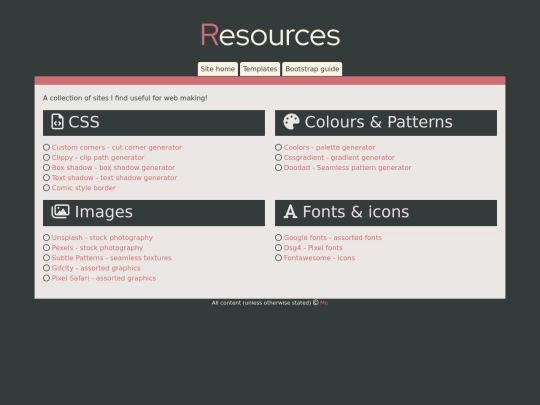Screen dimensions: 540x405
Task: Click the circle bullet next to Coolors
Action: point(279,147)
